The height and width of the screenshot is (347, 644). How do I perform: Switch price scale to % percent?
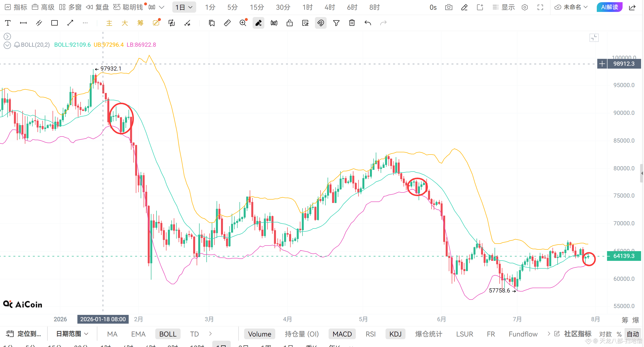619,334
